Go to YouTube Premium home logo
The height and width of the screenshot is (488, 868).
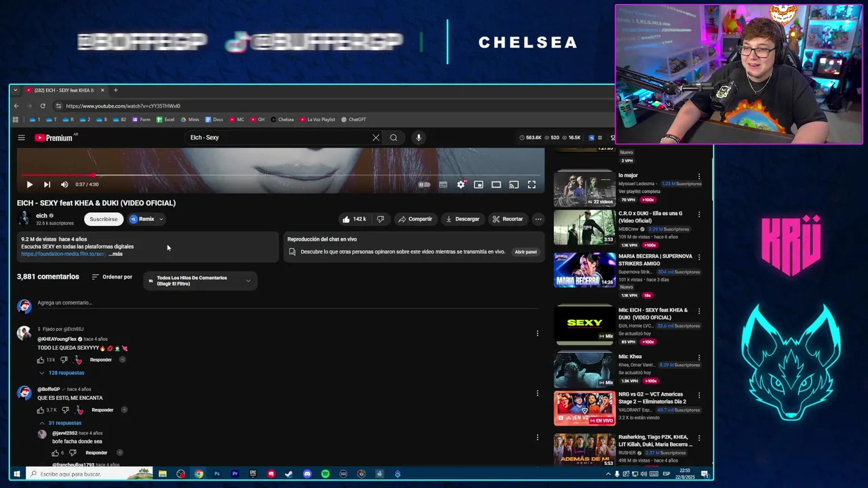54,138
